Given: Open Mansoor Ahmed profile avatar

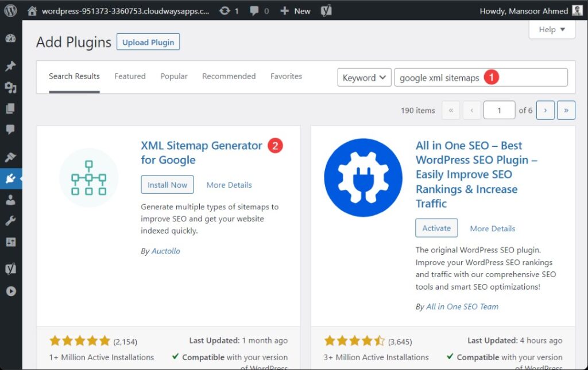Looking at the screenshot, I should tap(577, 10).
